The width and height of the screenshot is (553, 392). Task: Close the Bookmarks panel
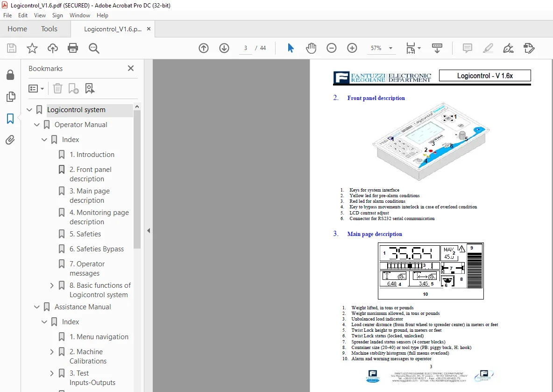131,68
